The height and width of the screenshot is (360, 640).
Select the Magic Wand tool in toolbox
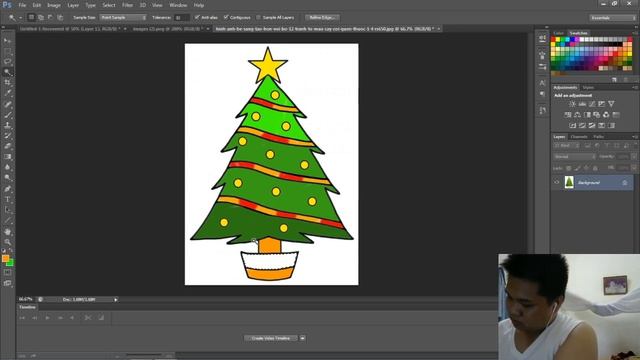pos(7,72)
